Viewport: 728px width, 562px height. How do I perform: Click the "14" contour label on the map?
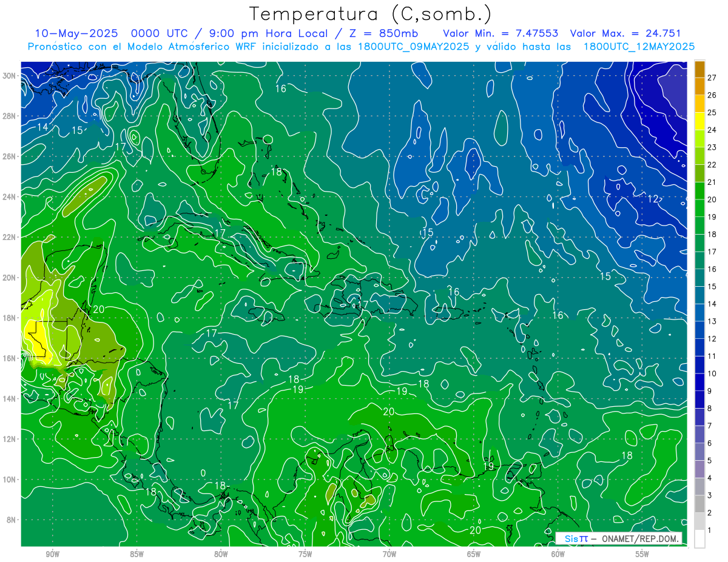42,127
